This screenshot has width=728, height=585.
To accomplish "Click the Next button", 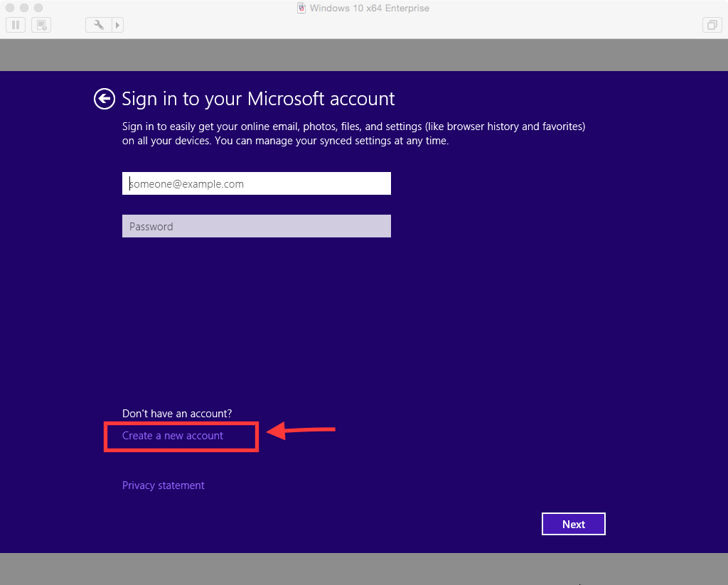I will pyautogui.click(x=574, y=524).
